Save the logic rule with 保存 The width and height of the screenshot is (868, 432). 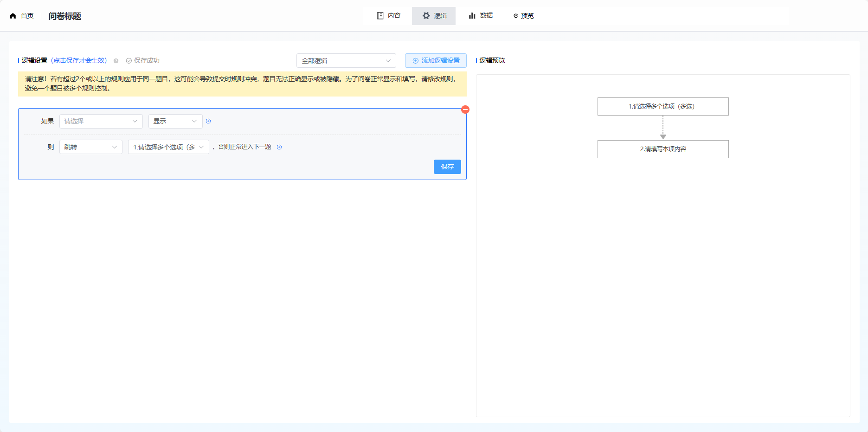point(447,167)
